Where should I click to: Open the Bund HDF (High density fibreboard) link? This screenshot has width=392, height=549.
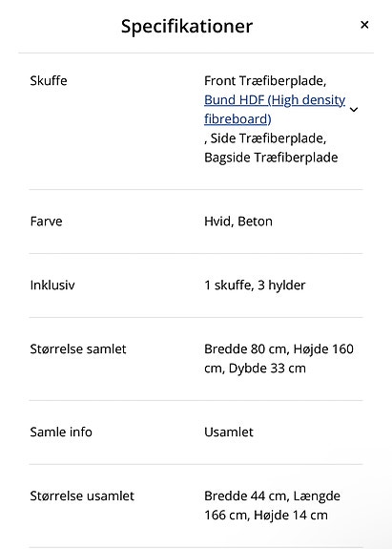[x=275, y=109]
